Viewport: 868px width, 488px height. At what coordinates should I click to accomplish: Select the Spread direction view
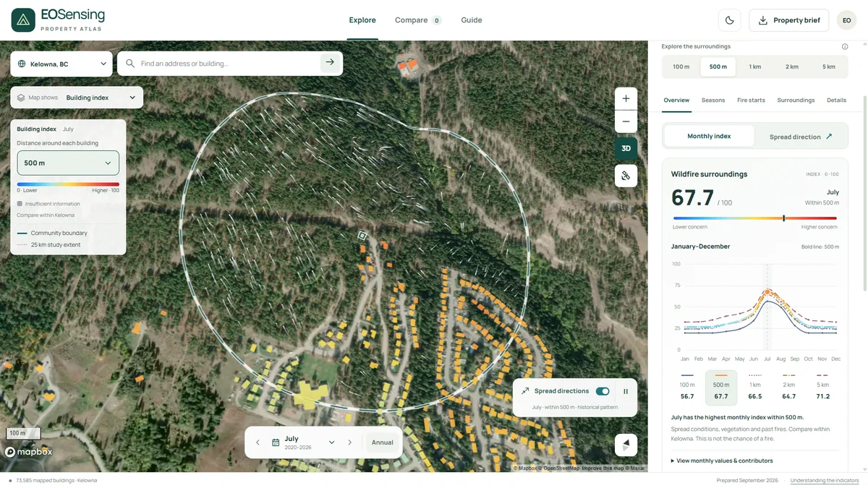click(801, 137)
